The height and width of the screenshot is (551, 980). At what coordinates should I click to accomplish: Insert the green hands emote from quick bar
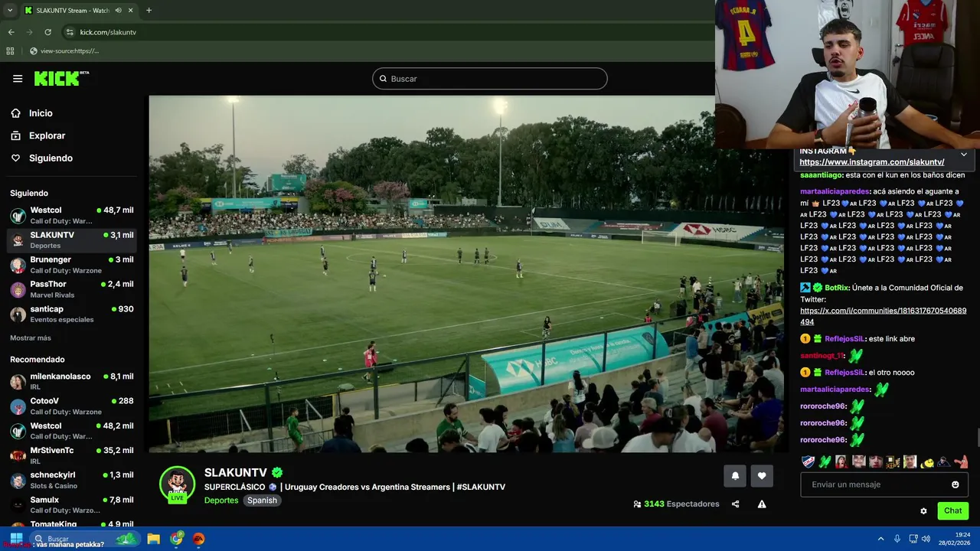point(825,462)
